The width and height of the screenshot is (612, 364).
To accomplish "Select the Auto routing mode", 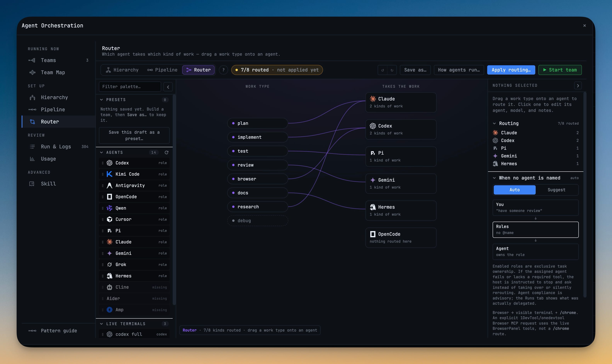I will point(514,190).
